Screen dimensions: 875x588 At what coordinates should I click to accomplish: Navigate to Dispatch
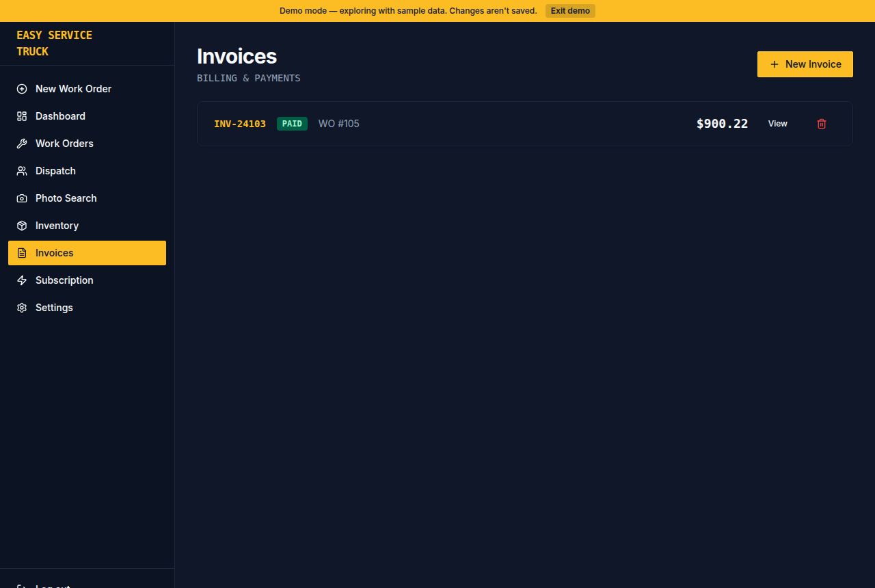tap(87, 171)
